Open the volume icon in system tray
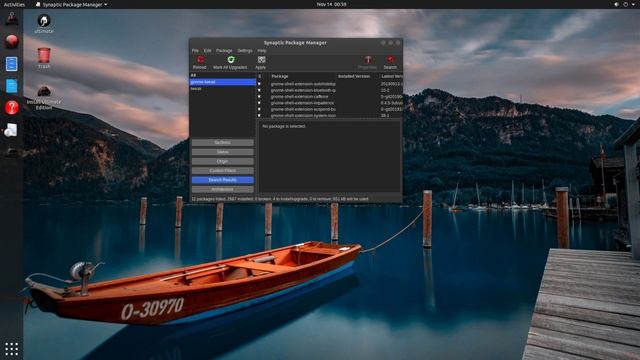Viewport: 640px width, 360px height. (616, 4)
